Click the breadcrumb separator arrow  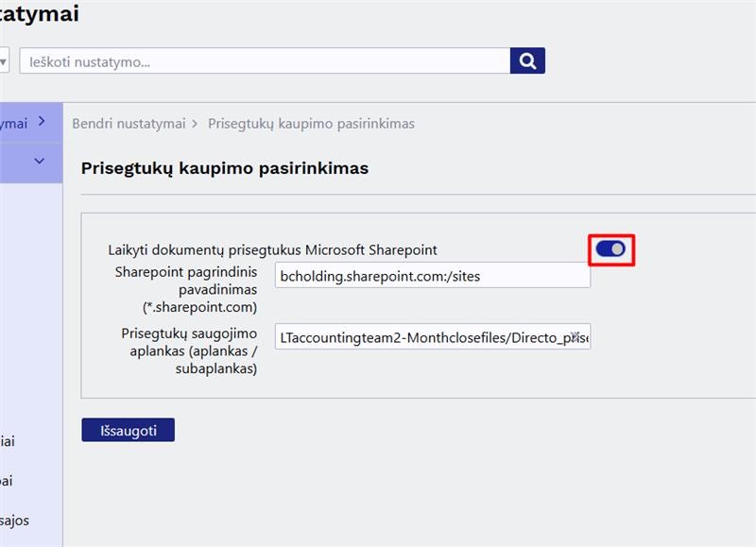(x=195, y=124)
